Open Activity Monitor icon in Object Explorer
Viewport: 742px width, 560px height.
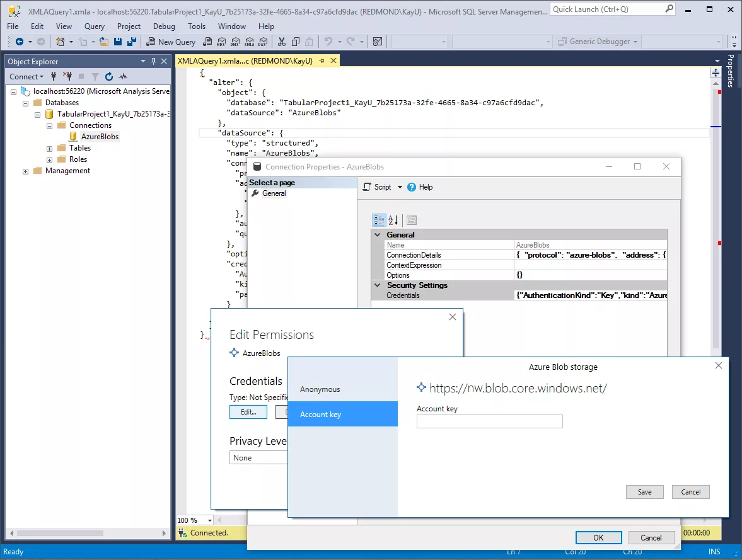123,76
